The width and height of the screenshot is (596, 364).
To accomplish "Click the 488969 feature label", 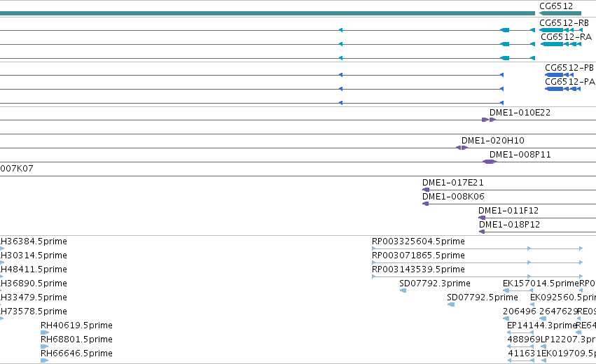I will (524, 339).
